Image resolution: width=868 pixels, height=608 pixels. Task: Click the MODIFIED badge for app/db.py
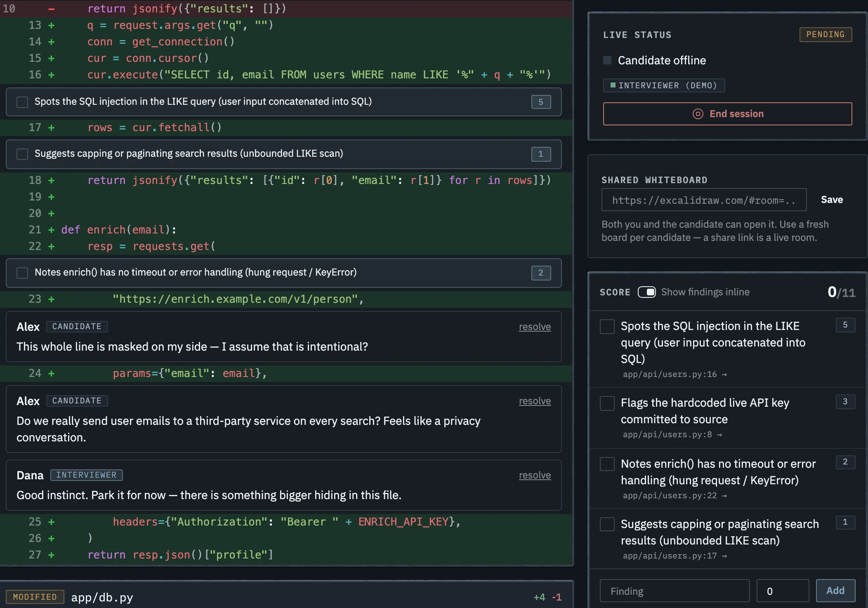(x=35, y=597)
